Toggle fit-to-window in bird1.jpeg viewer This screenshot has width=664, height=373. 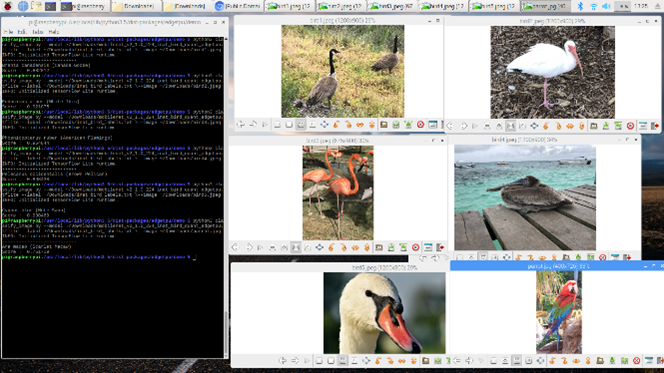tap(301, 124)
